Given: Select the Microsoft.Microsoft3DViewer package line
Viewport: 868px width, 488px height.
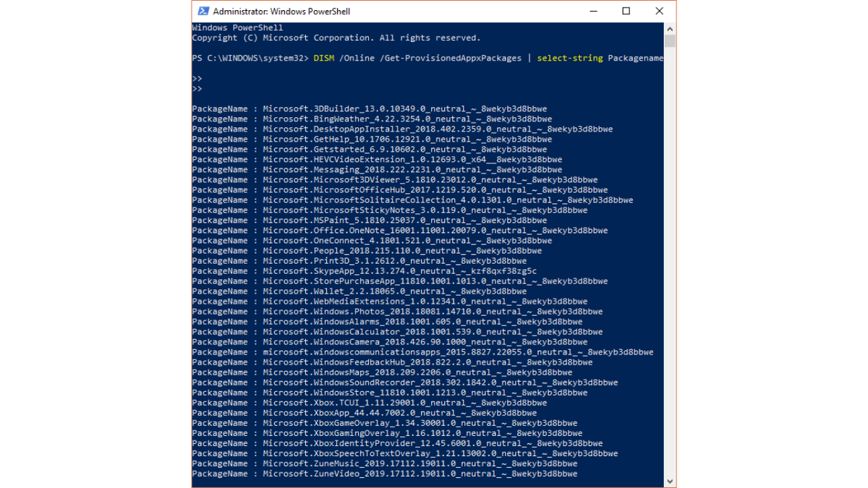Looking at the screenshot, I should [x=395, y=179].
